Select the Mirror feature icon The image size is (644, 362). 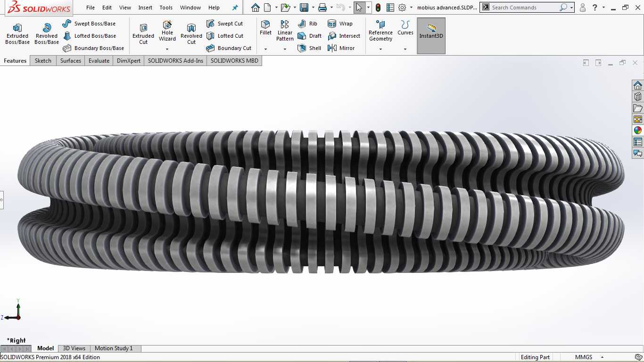click(341, 48)
